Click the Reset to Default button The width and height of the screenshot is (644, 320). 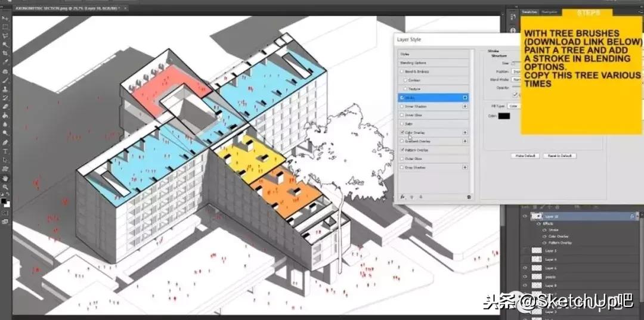pyautogui.click(x=560, y=156)
